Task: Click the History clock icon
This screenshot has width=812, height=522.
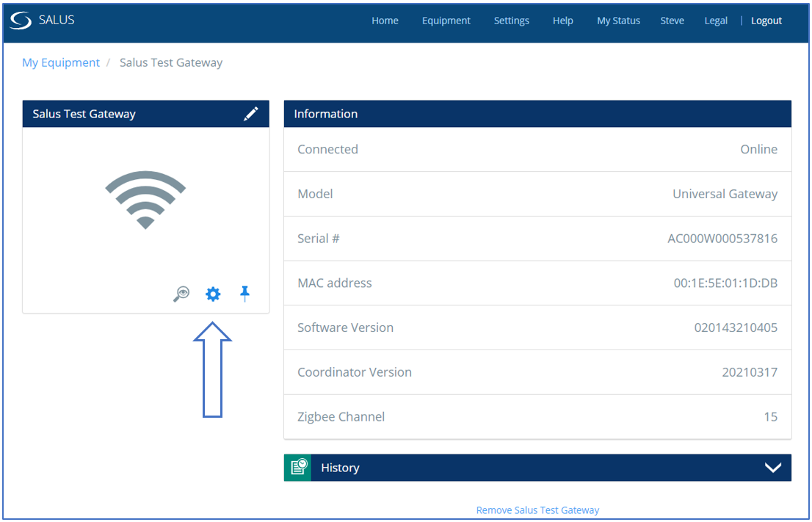Action: tap(298, 468)
